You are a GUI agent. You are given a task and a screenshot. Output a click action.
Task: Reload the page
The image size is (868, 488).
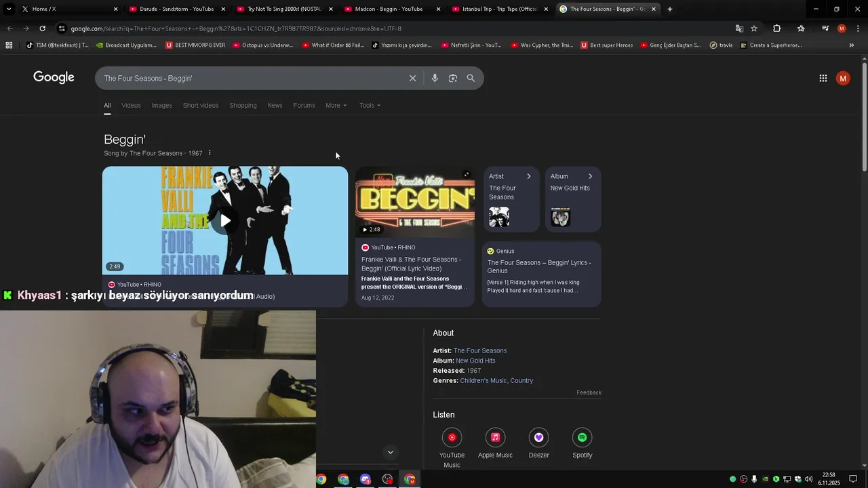(42, 28)
